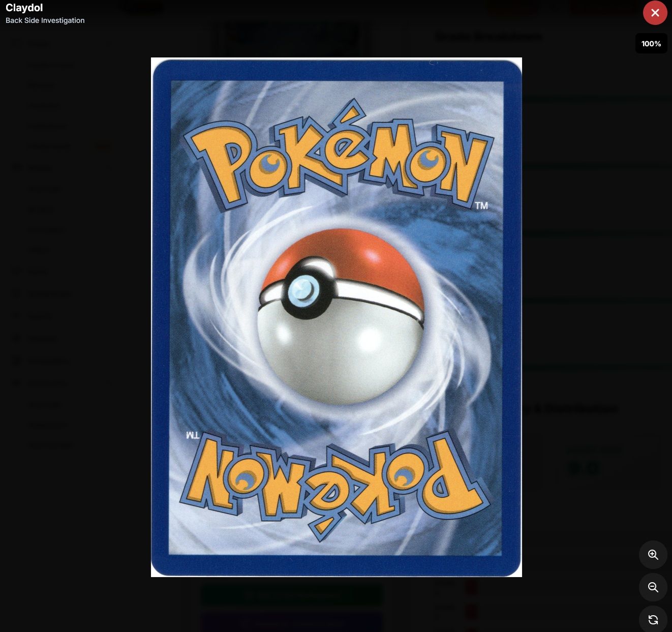672x632 pixels.
Task: Click the card's top-left blue border corner
Action: click(162, 69)
